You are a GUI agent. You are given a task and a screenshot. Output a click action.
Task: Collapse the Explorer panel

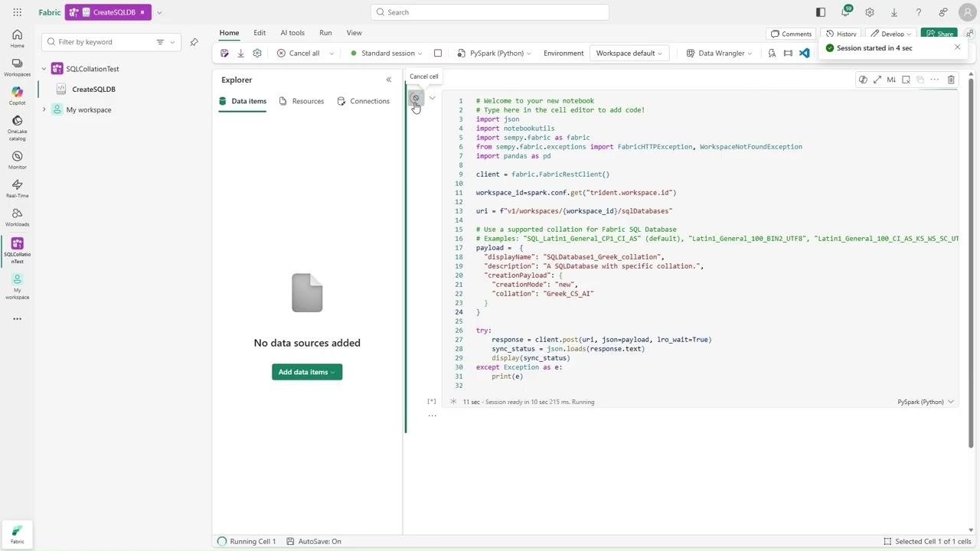tap(389, 80)
